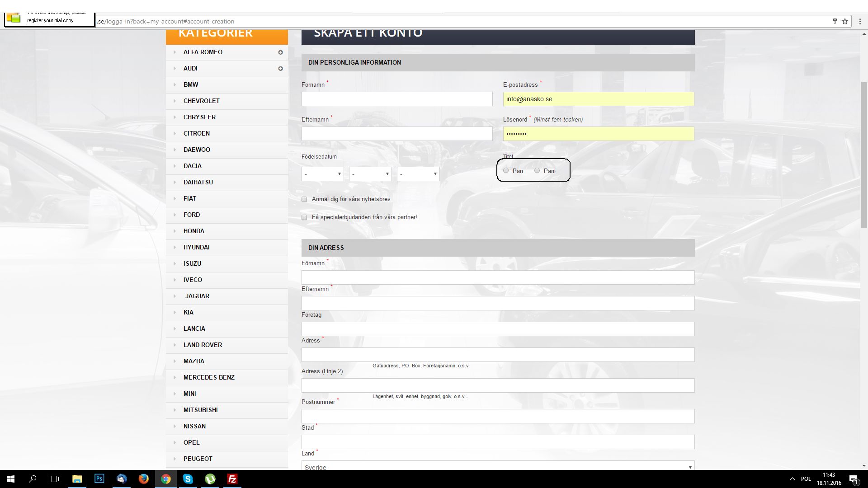The image size is (868, 488).
Task: Open Skype taskbar icon
Action: (x=188, y=479)
